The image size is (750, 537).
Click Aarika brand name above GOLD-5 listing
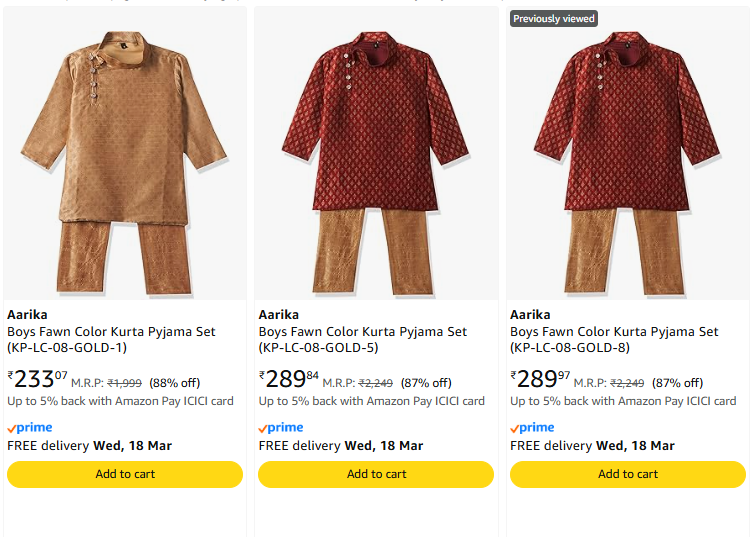278,314
